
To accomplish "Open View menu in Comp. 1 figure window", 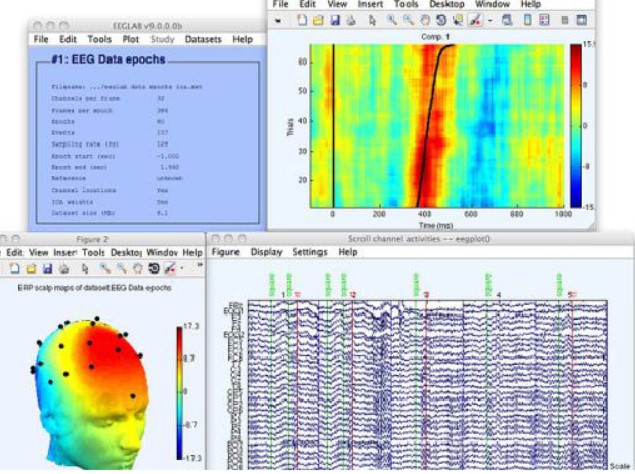I will [x=337, y=4].
